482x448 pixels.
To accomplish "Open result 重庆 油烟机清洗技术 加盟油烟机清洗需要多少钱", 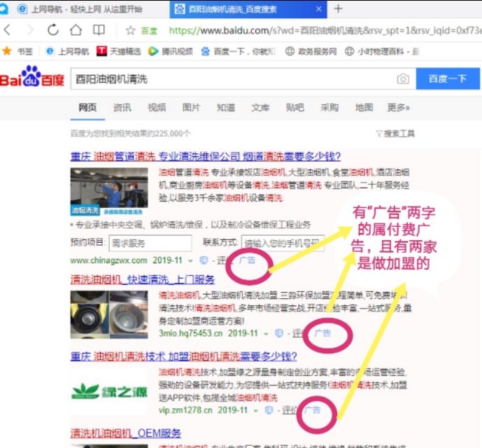I will [183, 356].
